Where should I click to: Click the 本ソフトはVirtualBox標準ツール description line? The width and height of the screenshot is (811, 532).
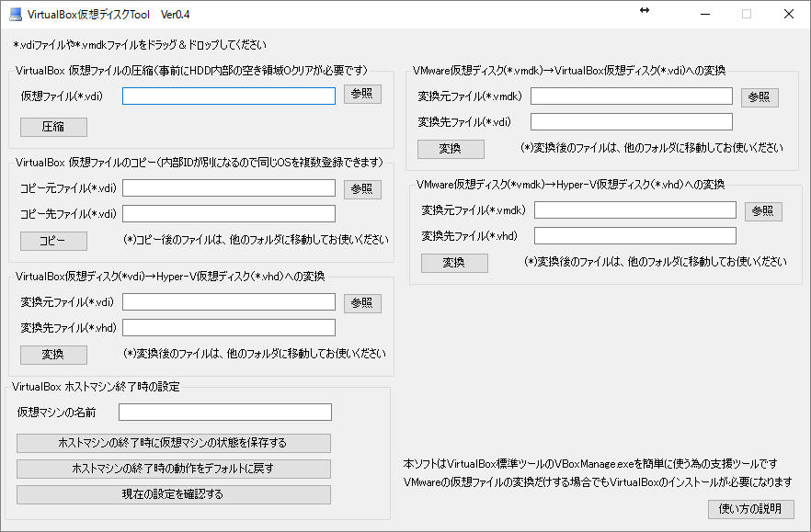[x=590, y=464]
